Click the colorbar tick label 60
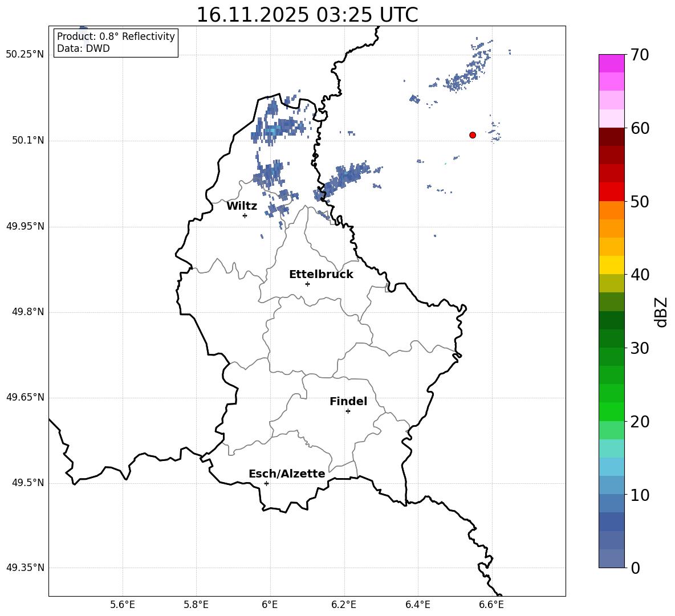Viewport: 675px width, 616px height. [x=640, y=128]
